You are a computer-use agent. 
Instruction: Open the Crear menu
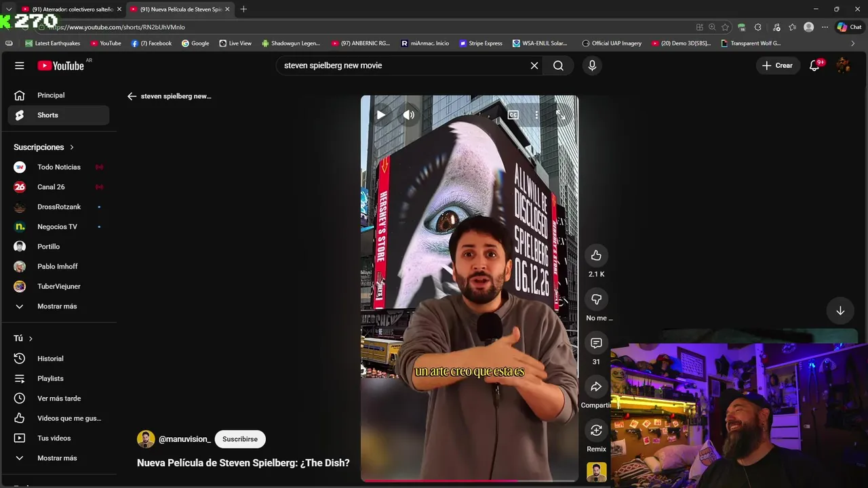777,66
